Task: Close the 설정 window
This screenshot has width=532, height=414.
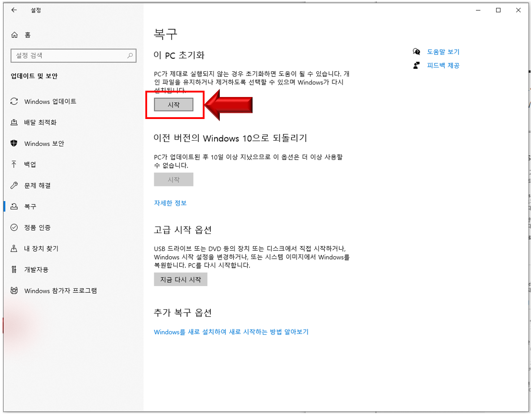Action: click(x=518, y=10)
